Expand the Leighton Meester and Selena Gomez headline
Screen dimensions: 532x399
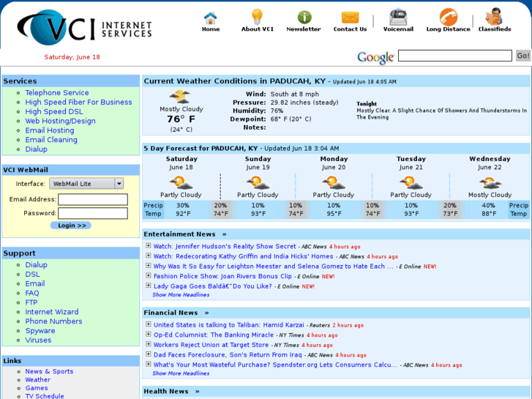click(x=149, y=266)
